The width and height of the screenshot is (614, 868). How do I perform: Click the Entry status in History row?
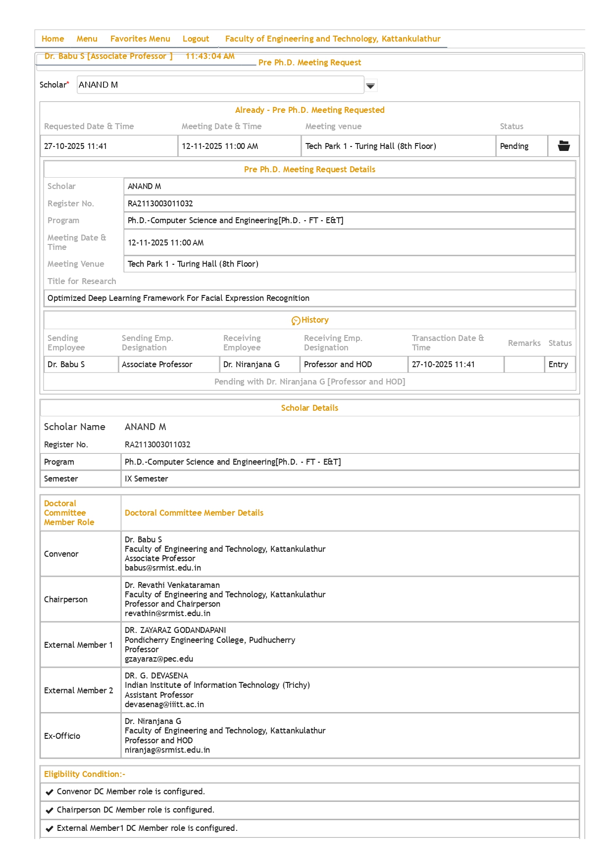coord(559,364)
